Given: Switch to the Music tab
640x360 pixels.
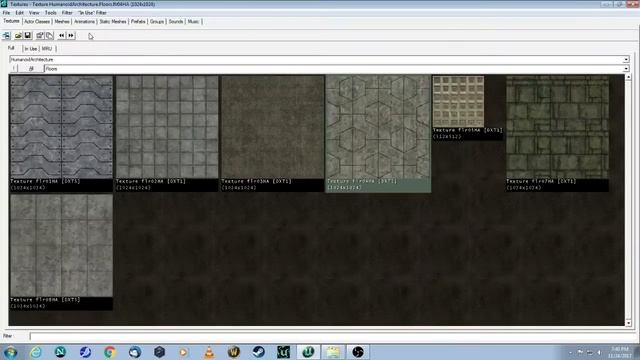Looking at the screenshot, I should click(x=193, y=22).
